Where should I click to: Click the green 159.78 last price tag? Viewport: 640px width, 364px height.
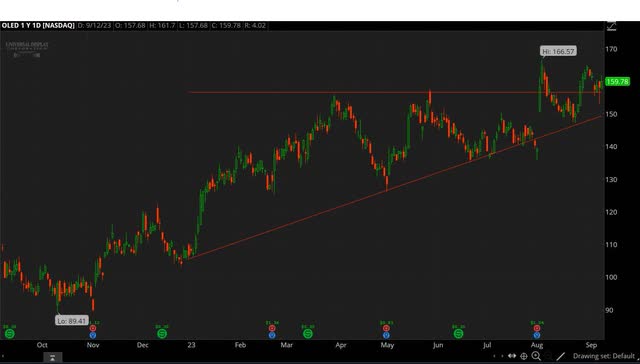(x=618, y=82)
